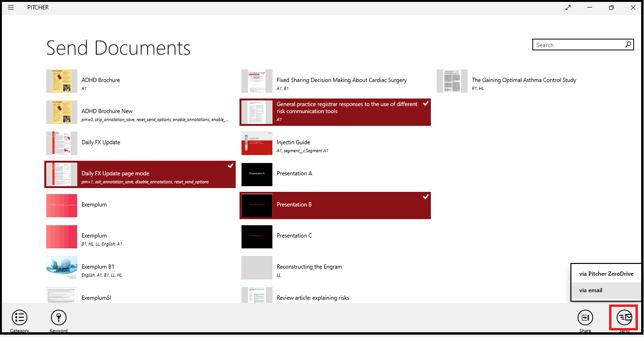Type in the Search input field
This screenshot has width=644, height=337.
[578, 45]
